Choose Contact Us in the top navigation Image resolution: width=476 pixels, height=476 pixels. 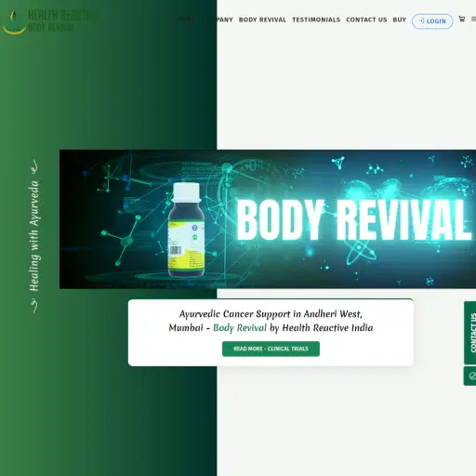tap(366, 20)
